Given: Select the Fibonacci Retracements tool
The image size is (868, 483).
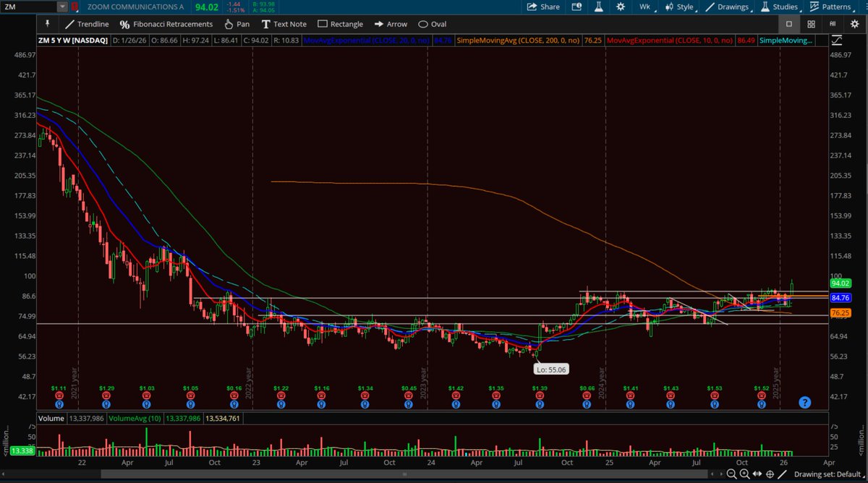Looking at the screenshot, I should [x=166, y=24].
